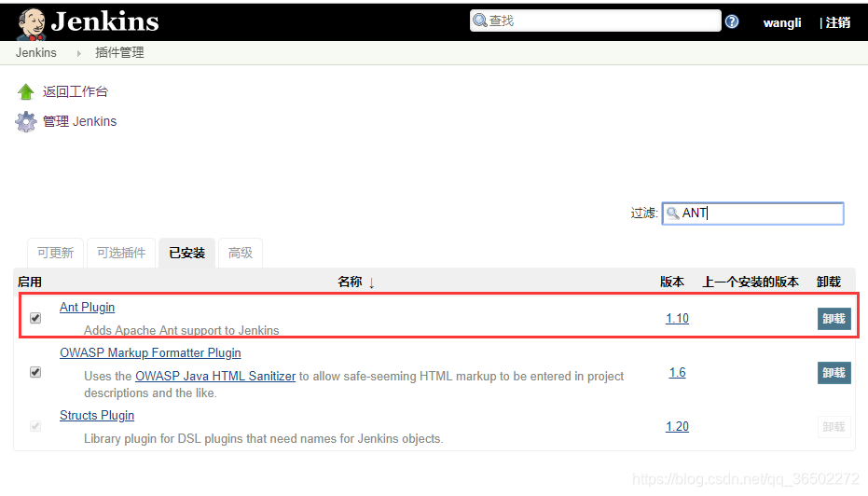Click 卸载 button for Ant Plugin
The image size is (868, 496).
(x=834, y=319)
